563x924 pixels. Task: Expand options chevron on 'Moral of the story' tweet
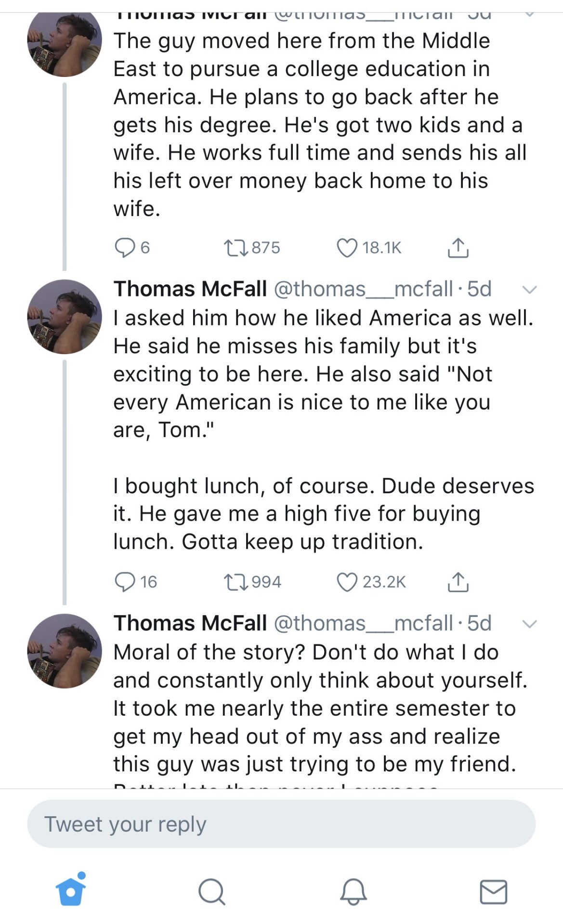point(529,624)
